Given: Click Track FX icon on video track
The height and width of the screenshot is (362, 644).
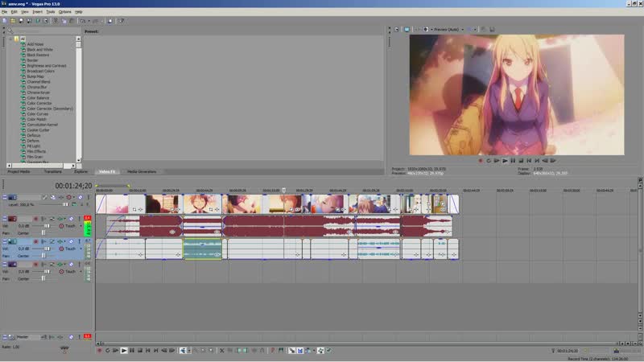Looking at the screenshot, I should 61,197.
